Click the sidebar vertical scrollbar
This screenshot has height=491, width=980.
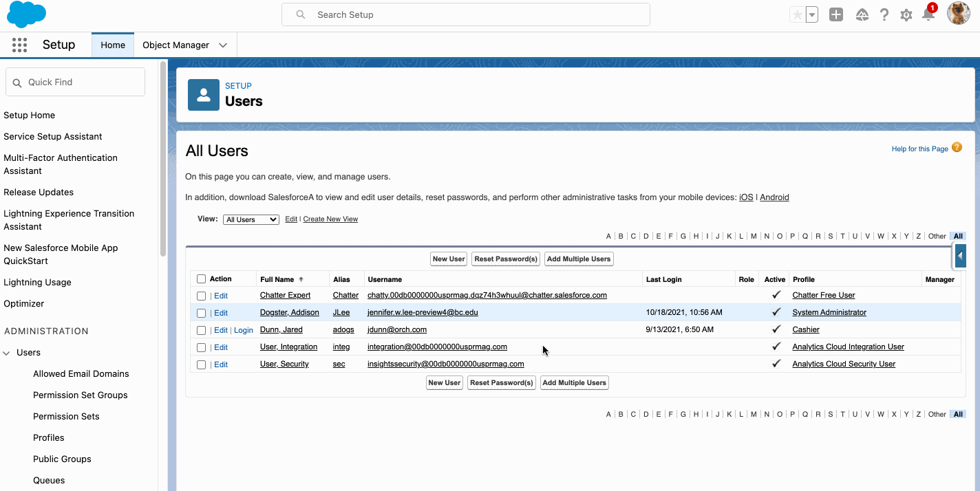tap(163, 159)
